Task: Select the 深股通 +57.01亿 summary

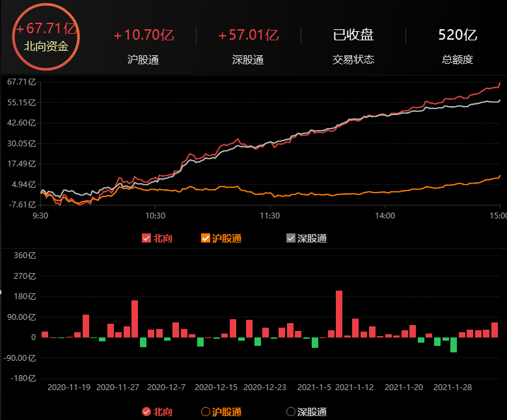Action: click(248, 45)
